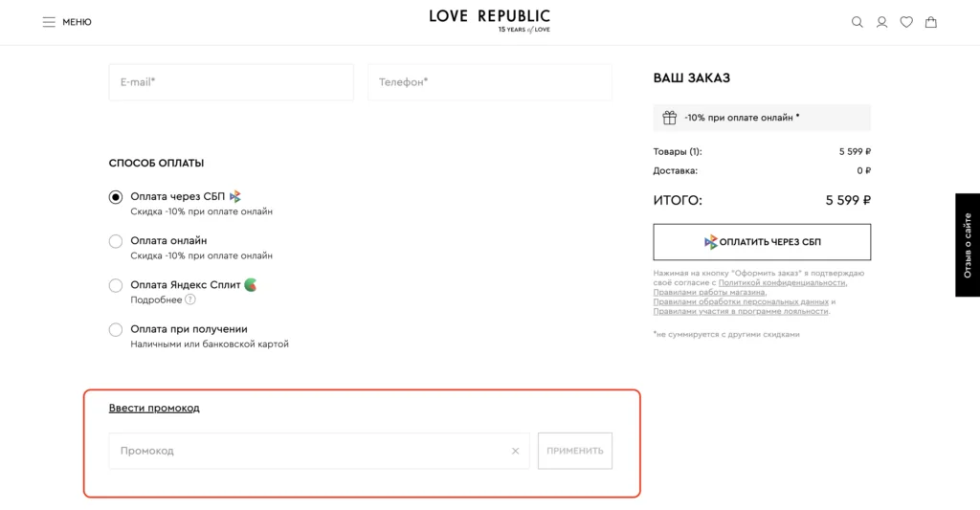Open the Отзыв о сайте side tab

pos(968,245)
